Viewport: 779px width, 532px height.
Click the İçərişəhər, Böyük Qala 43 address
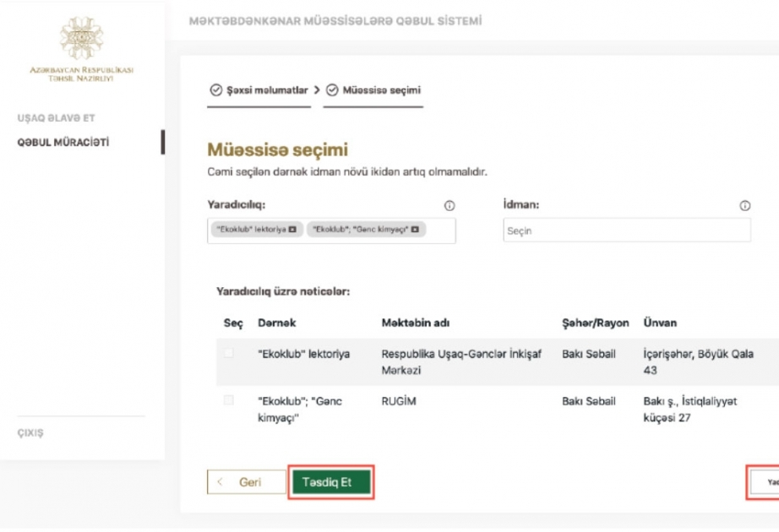click(x=699, y=362)
